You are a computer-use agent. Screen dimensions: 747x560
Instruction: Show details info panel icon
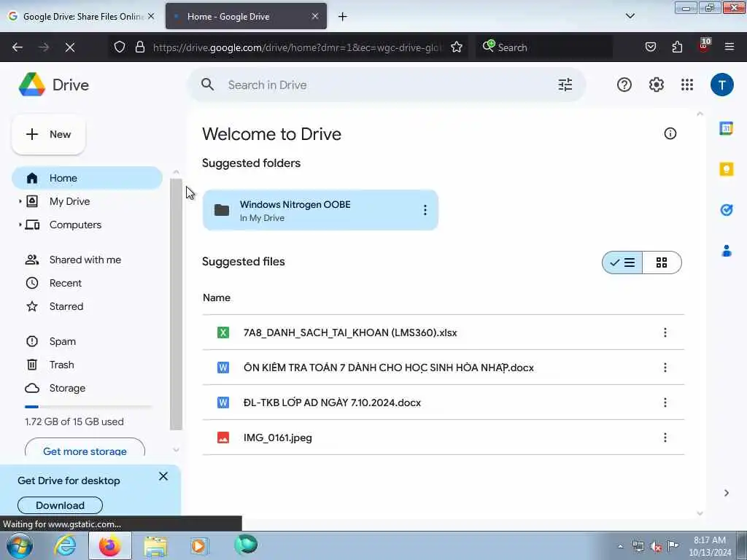click(670, 134)
